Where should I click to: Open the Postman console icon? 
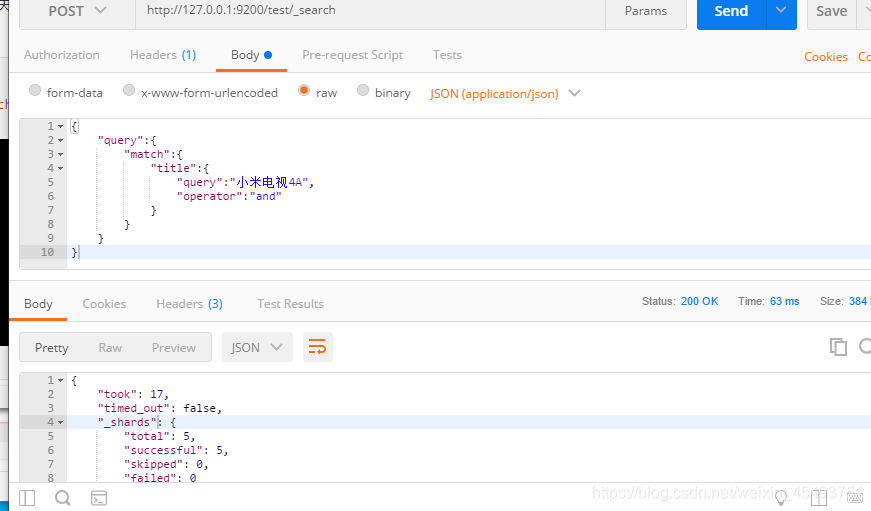[99, 498]
